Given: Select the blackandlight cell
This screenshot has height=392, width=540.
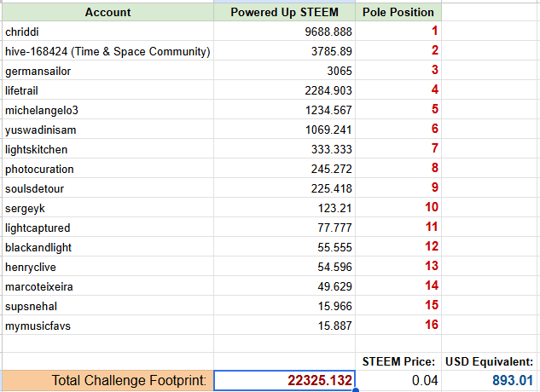Looking at the screenshot, I should [x=107, y=247].
